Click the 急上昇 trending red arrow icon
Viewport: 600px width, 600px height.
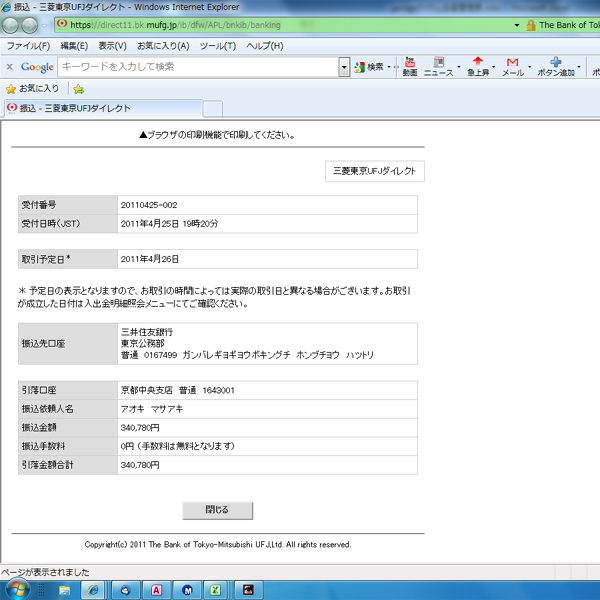tap(478, 62)
